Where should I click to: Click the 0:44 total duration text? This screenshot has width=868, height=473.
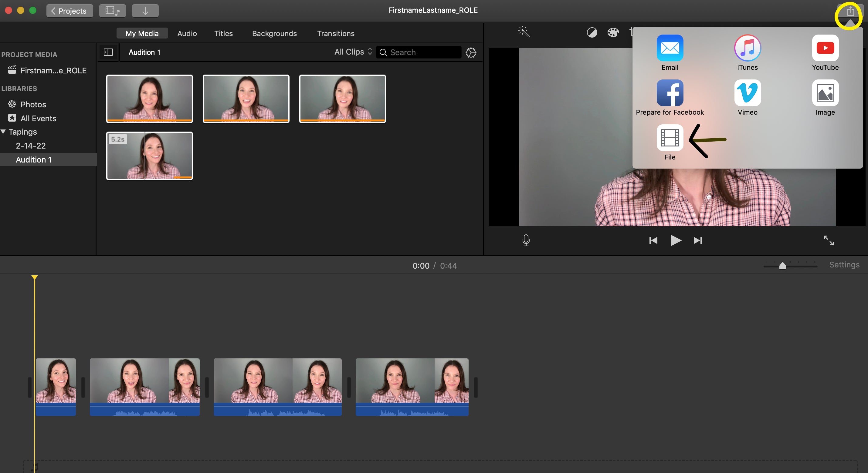click(x=448, y=266)
